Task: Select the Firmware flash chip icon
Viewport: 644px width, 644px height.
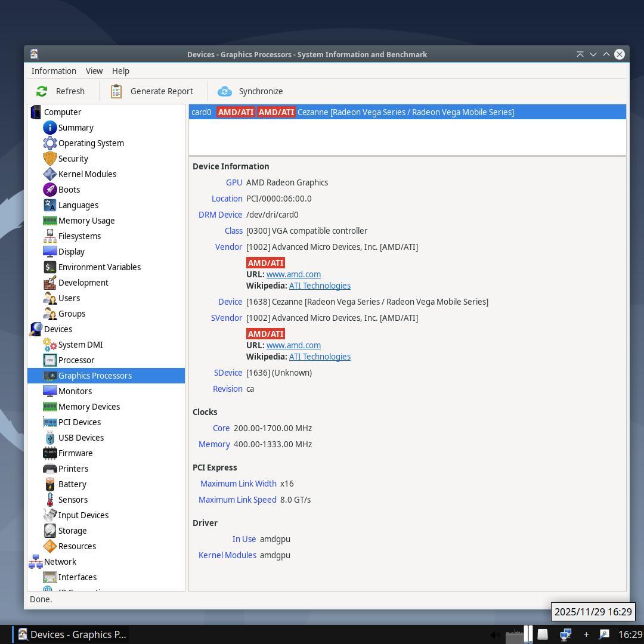Action: coord(50,453)
